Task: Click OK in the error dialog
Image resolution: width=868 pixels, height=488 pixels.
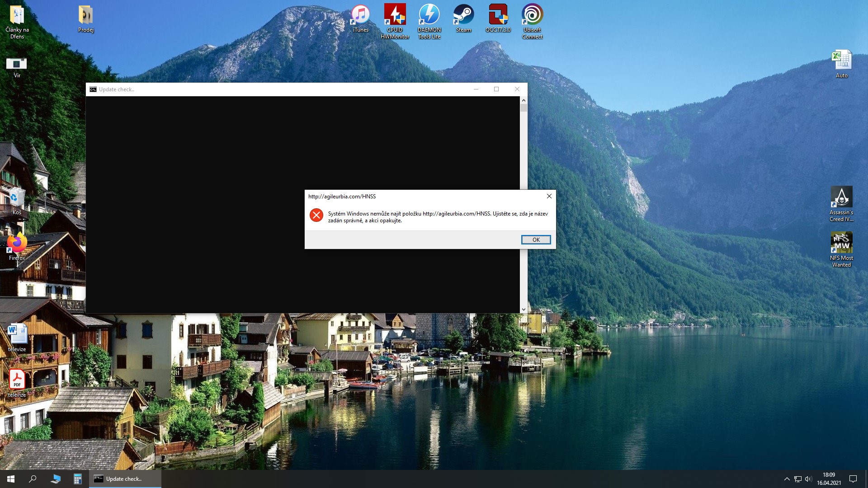Action: click(536, 240)
